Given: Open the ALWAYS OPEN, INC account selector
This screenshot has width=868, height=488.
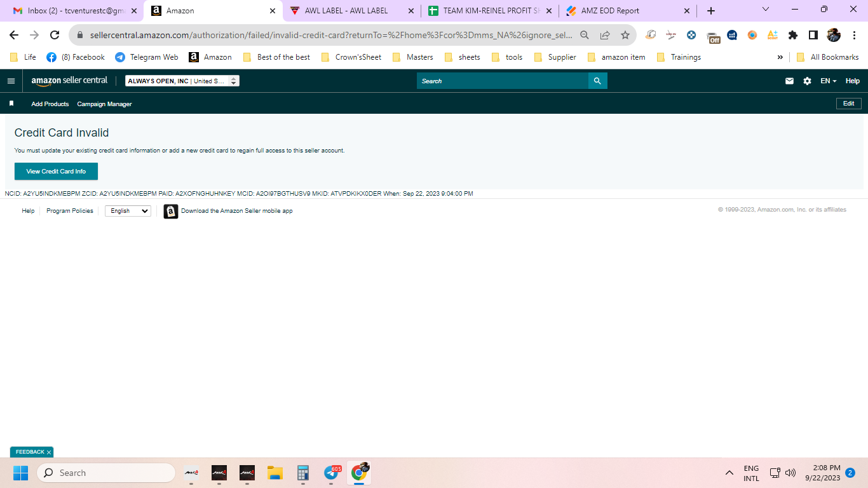Looking at the screenshot, I should (182, 81).
